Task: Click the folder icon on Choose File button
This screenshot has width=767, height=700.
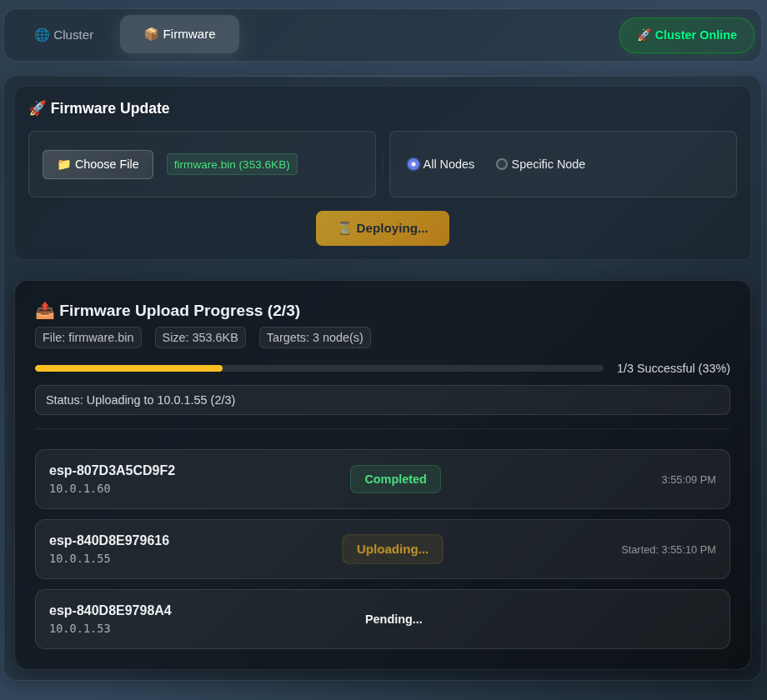Action: [63, 164]
